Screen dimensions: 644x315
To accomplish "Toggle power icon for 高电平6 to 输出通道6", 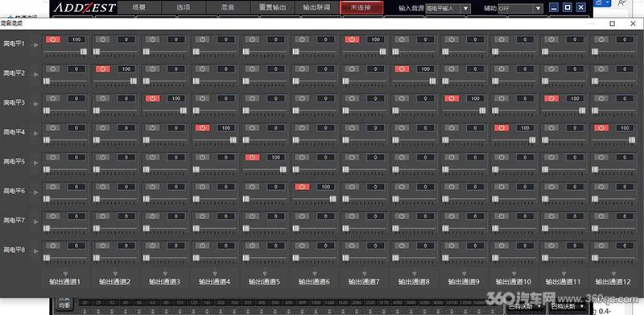I will click(303, 187).
